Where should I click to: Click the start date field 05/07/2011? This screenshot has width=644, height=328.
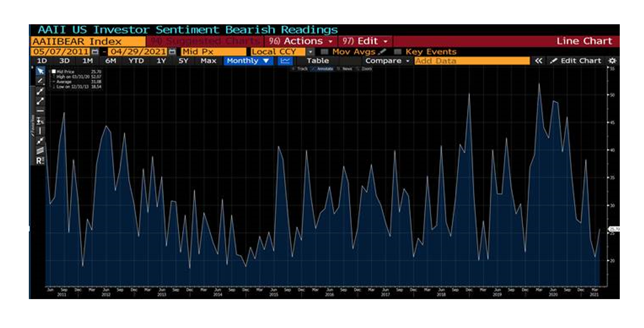(61, 52)
